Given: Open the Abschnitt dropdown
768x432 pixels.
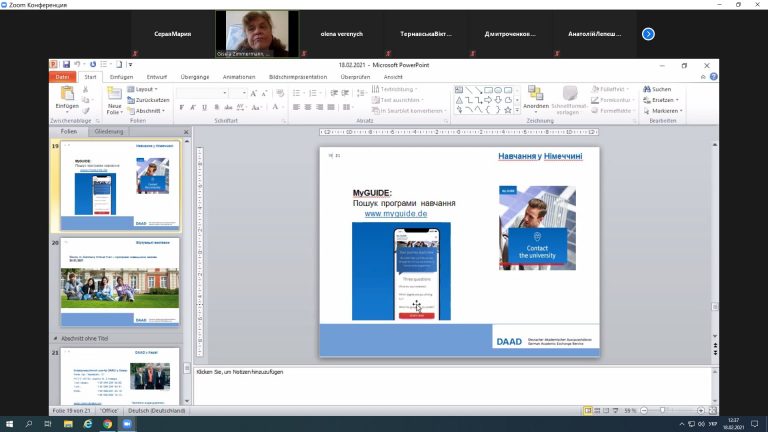Looking at the screenshot, I should point(147,111).
